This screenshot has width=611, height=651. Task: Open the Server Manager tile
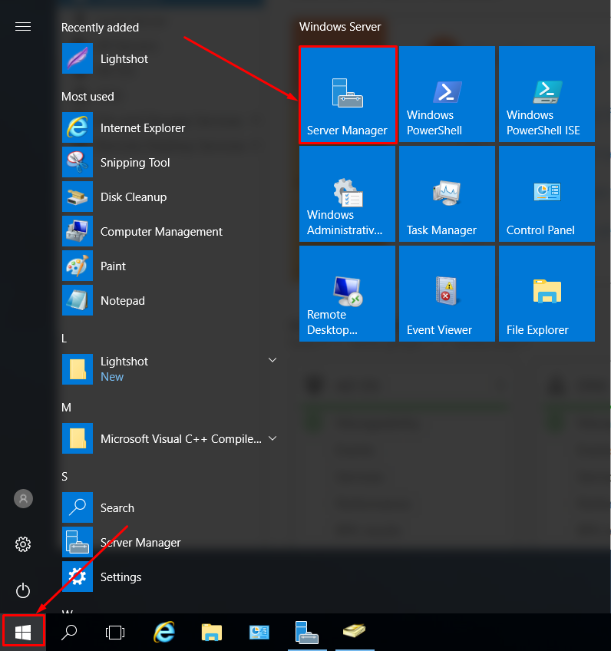click(x=347, y=95)
